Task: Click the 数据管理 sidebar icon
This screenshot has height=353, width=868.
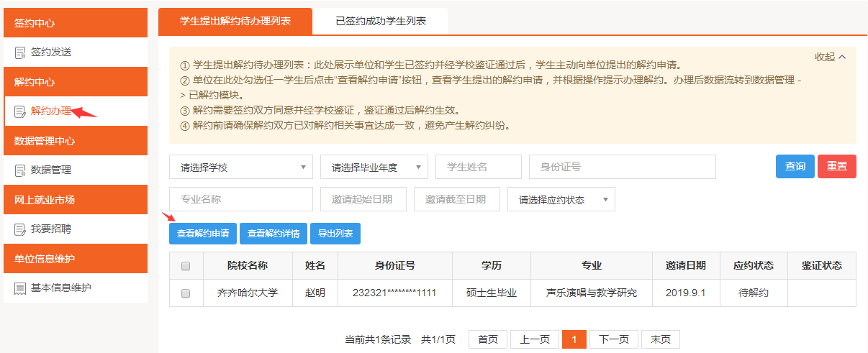Action: [20, 170]
